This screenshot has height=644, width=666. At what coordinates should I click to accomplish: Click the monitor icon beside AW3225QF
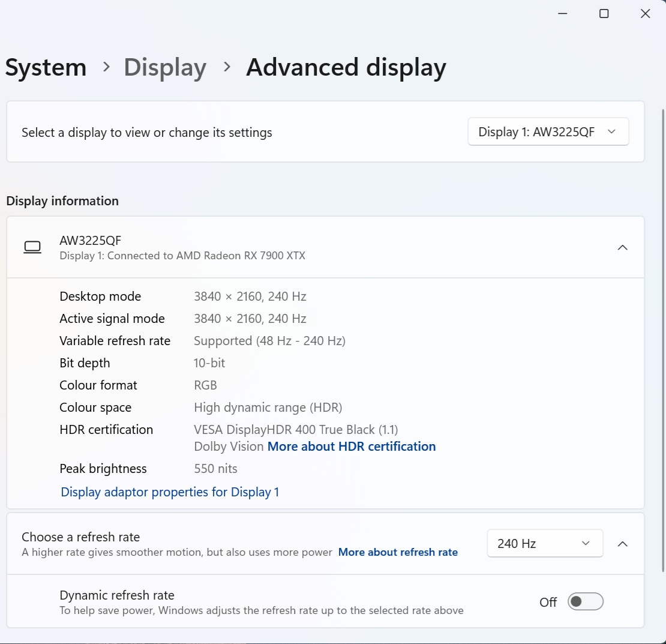pos(32,247)
